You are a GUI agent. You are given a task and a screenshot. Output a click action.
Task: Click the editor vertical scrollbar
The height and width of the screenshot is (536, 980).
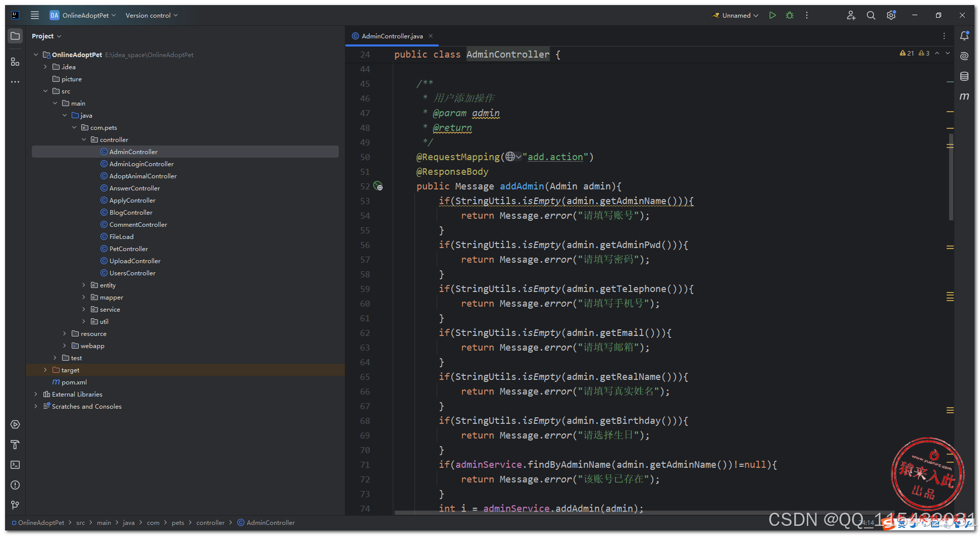(x=951, y=177)
